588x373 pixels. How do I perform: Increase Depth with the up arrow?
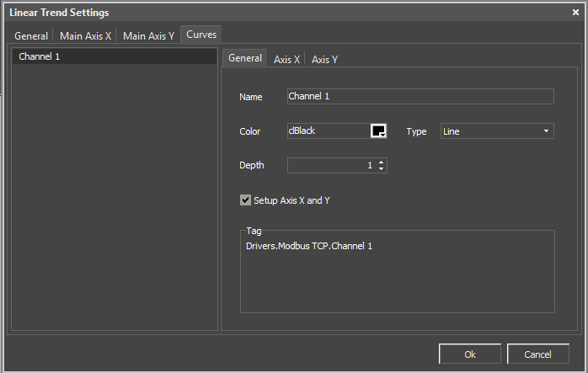[381, 162]
